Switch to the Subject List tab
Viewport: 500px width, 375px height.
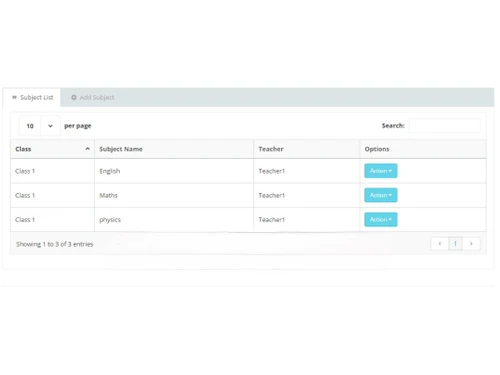[32, 97]
